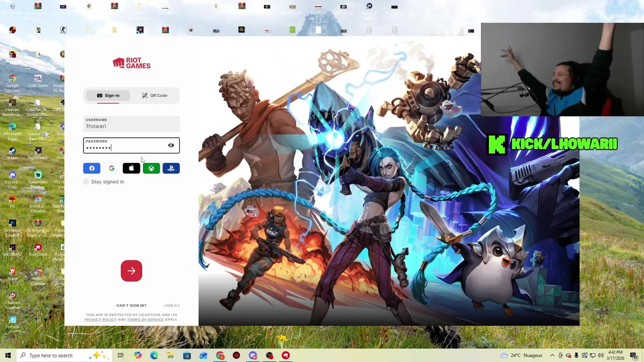
Task: Select the Heaven Benchmark desktop icon
Action: 13,108
